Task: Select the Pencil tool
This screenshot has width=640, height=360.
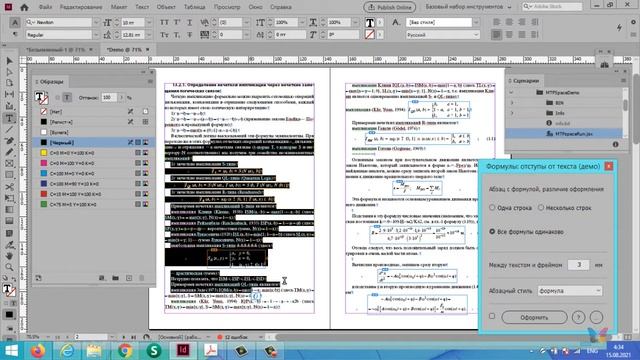Action: tap(9, 152)
